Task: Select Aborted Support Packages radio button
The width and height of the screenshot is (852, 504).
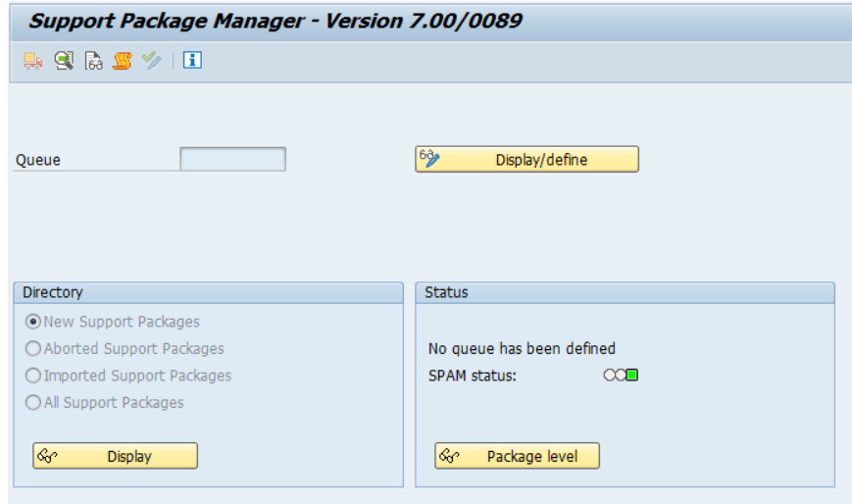Action: tap(33, 348)
